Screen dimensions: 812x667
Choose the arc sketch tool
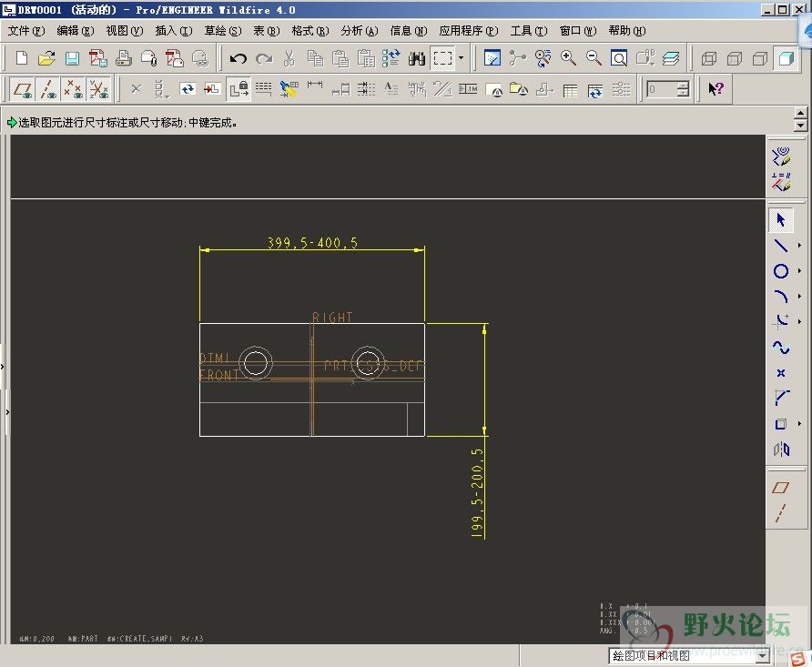tap(781, 297)
